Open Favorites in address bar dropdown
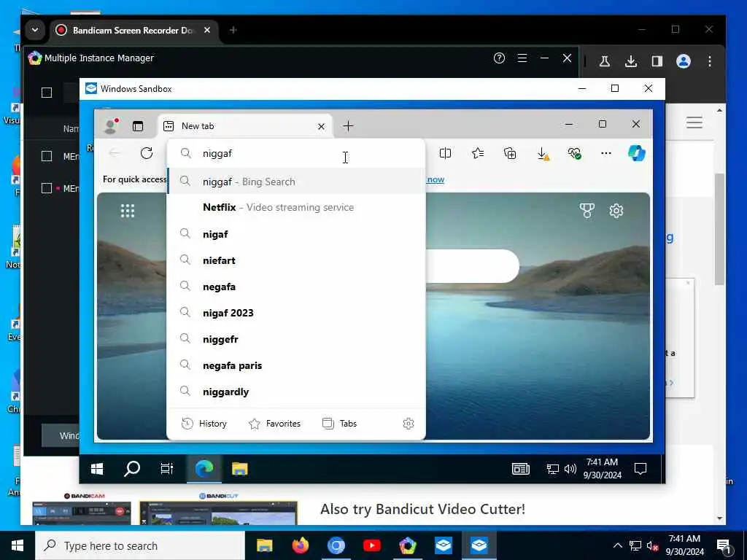The height and width of the screenshot is (560, 747). [274, 424]
